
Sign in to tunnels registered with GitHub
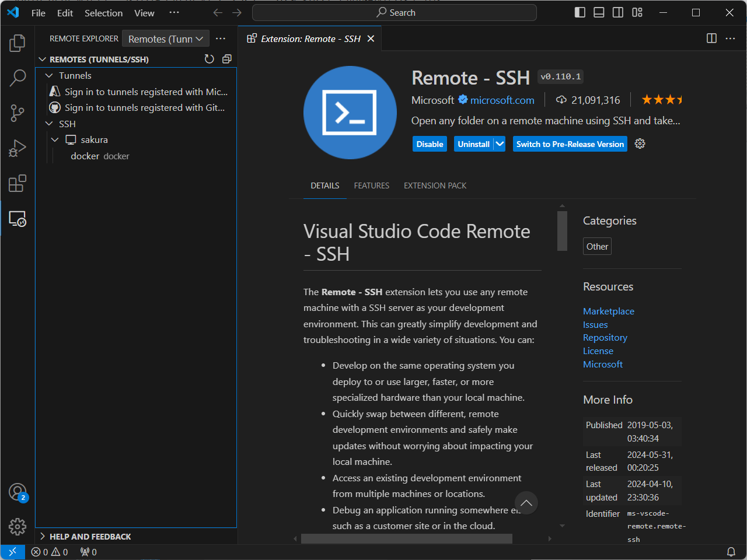137,108
